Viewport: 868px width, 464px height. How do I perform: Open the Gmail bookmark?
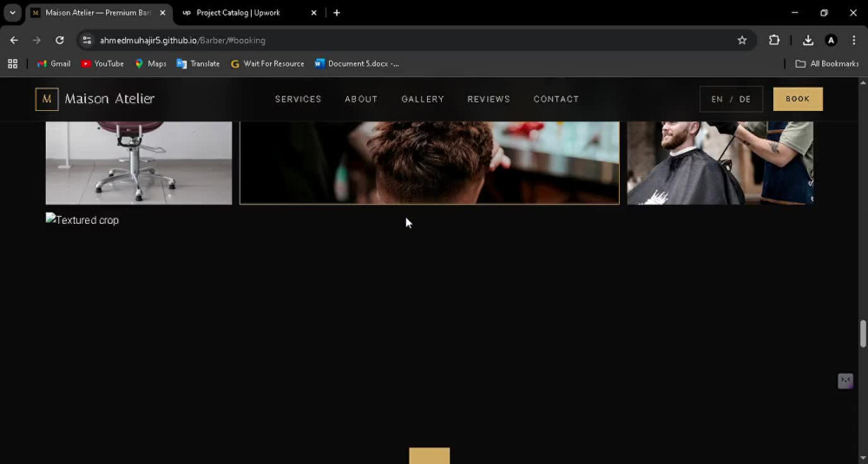pyautogui.click(x=54, y=63)
